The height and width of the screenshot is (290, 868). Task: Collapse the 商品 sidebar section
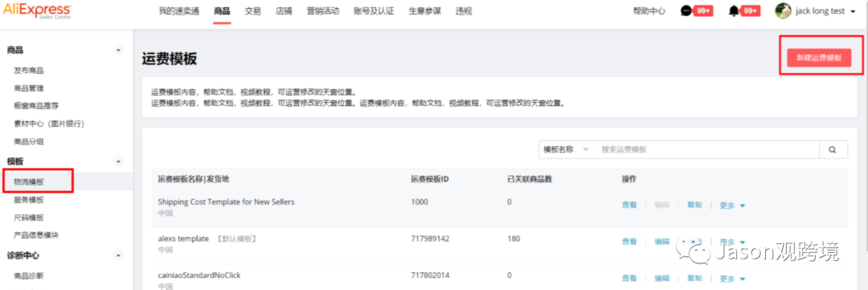118,51
